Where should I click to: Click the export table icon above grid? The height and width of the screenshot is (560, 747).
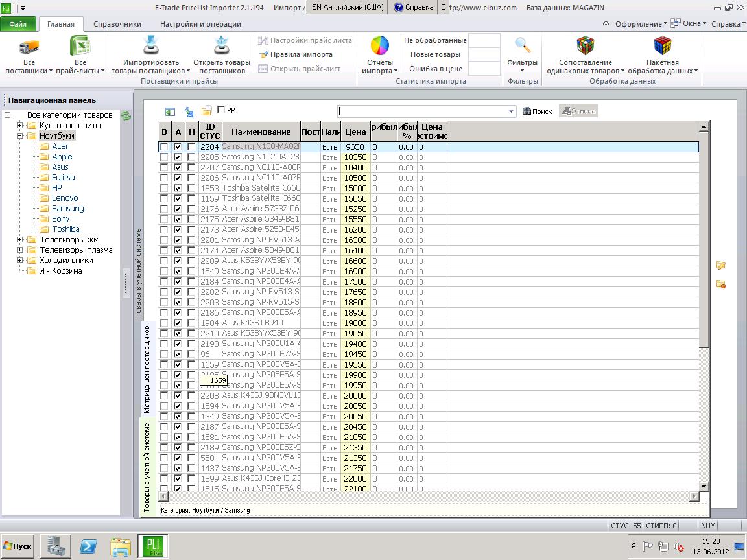coord(170,111)
